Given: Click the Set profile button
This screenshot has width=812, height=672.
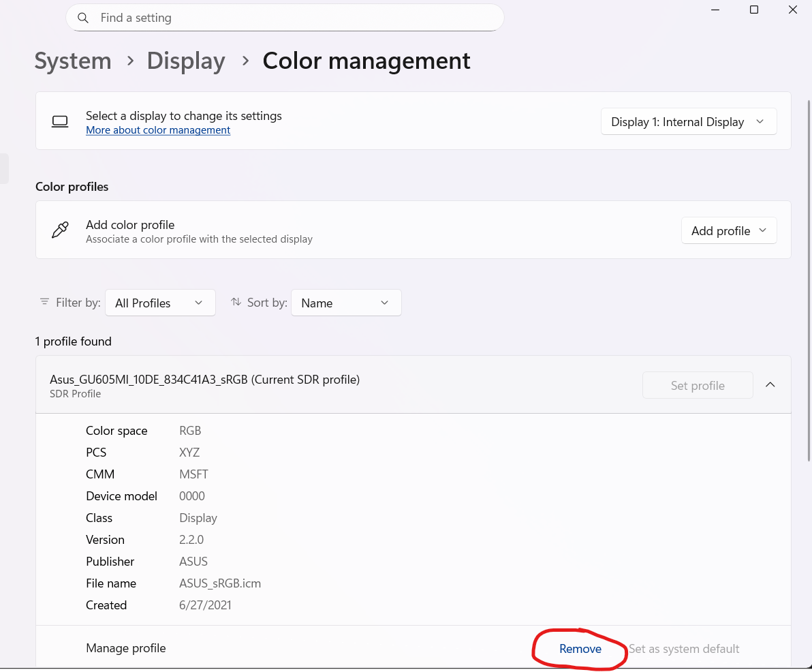Looking at the screenshot, I should click(698, 386).
